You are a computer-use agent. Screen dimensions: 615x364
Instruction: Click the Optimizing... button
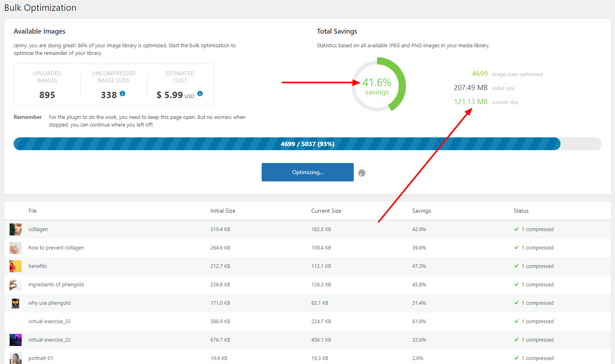tap(308, 172)
